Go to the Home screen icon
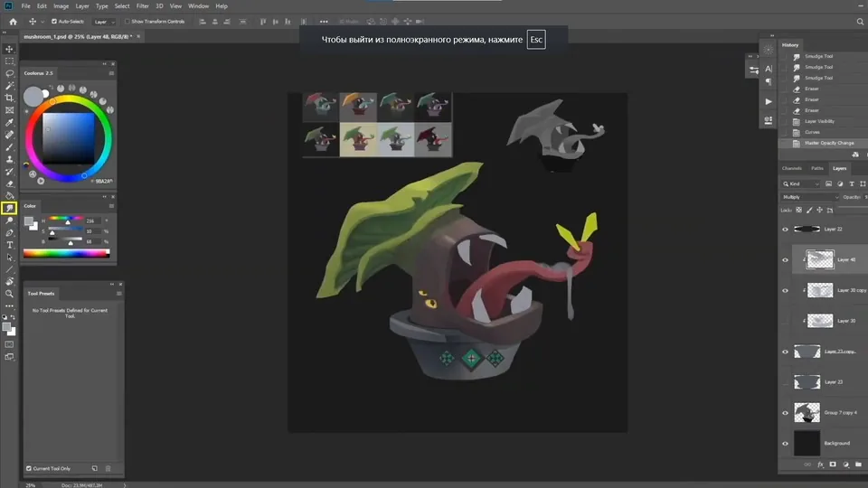This screenshot has width=868, height=488. pos(14,22)
